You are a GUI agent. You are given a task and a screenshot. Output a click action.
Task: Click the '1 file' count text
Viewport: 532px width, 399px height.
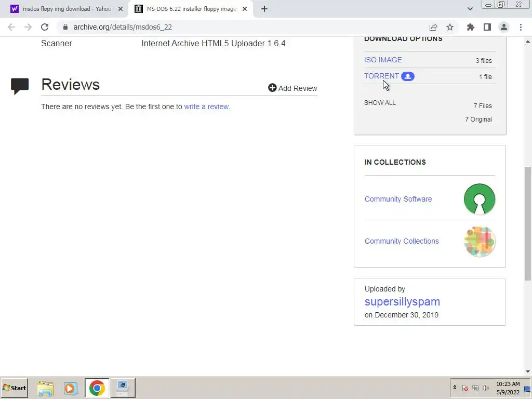point(485,77)
